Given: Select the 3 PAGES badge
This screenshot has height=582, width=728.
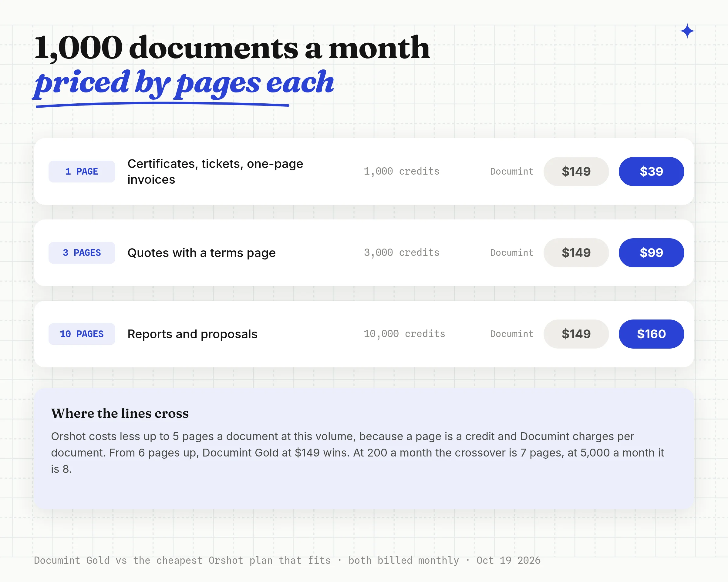Looking at the screenshot, I should (82, 253).
